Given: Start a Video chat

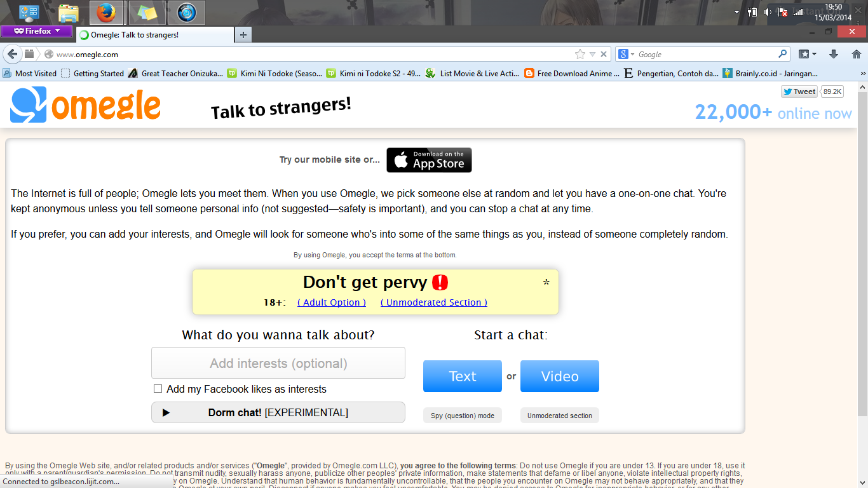Looking at the screenshot, I should pyautogui.click(x=560, y=376).
